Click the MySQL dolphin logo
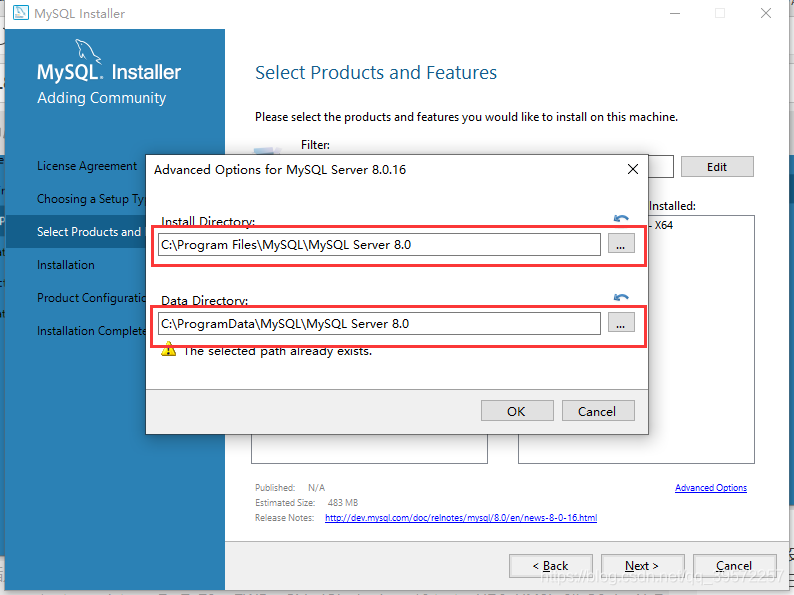794x595 pixels. coord(89,52)
